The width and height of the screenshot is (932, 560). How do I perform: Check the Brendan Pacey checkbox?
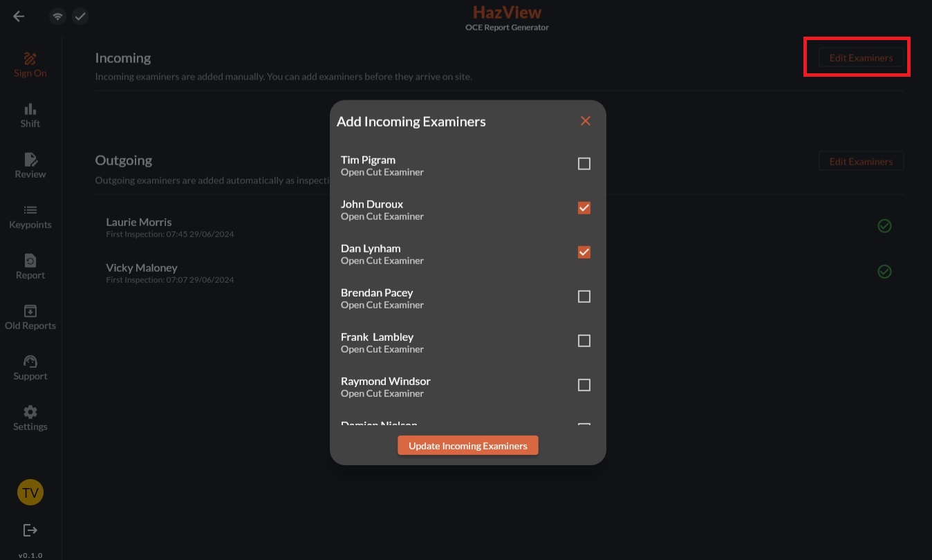tap(584, 297)
